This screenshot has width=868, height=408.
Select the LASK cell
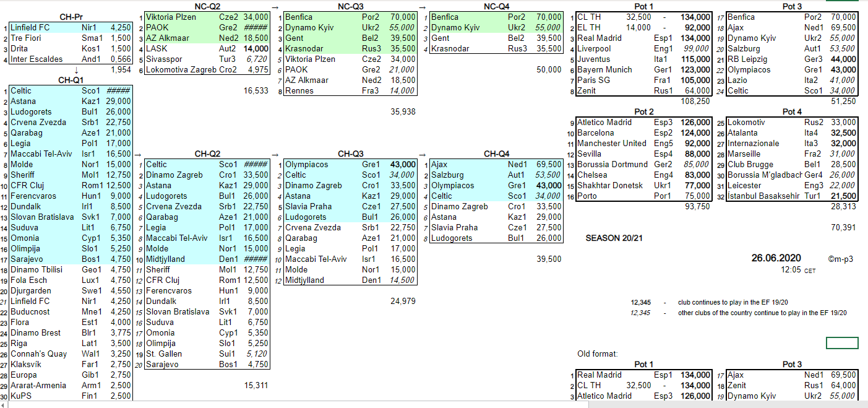[x=157, y=49]
